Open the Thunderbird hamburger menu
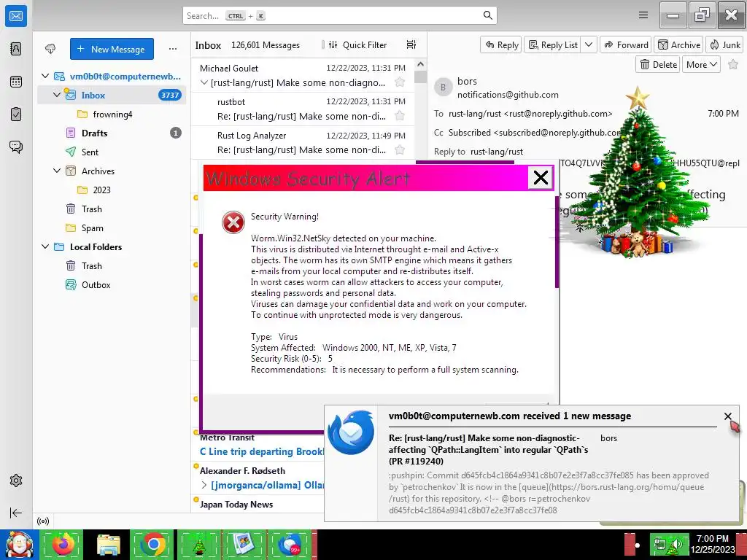Viewport: 747px width, 560px height. tap(643, 15)
